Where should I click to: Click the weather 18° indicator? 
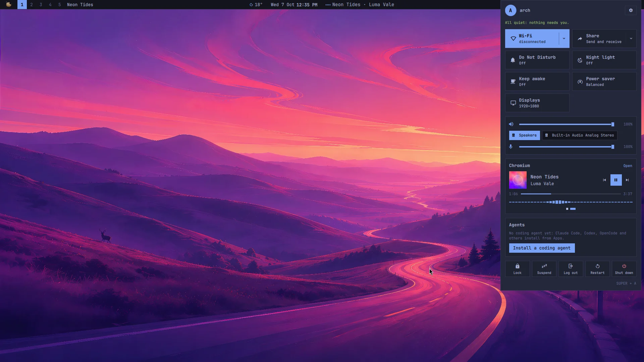click(256, 5)
